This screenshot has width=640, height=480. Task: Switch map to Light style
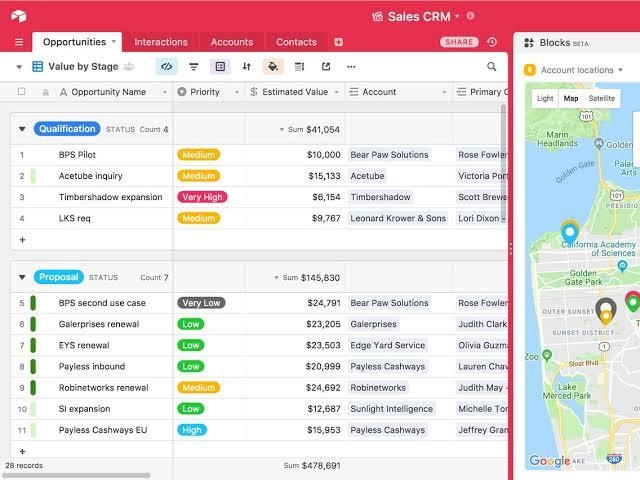545,98
